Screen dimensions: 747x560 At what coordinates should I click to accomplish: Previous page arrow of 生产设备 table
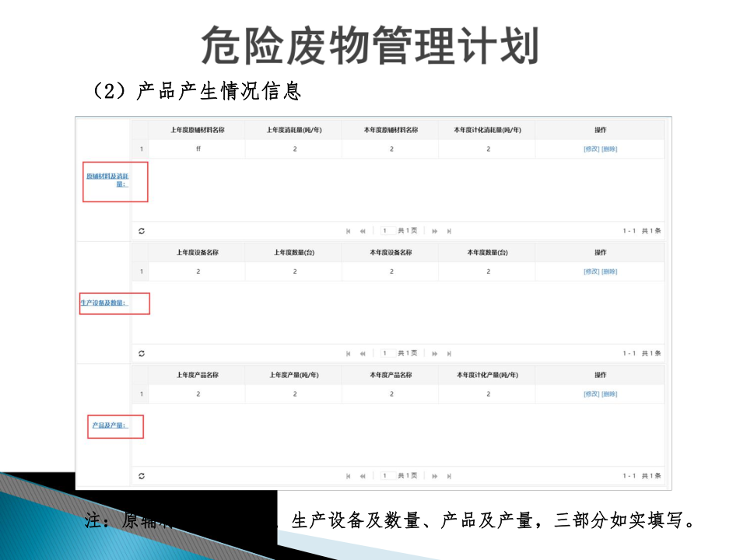363,353
